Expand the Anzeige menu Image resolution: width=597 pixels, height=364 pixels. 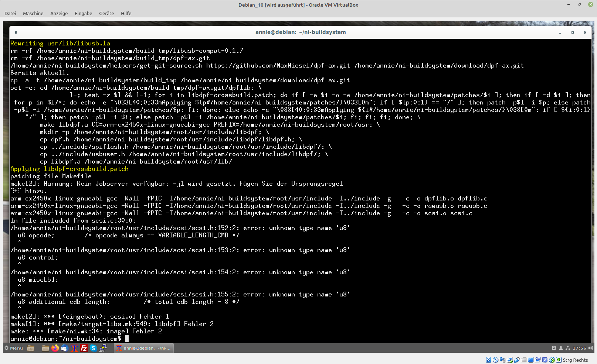click(x=59, y=13)
